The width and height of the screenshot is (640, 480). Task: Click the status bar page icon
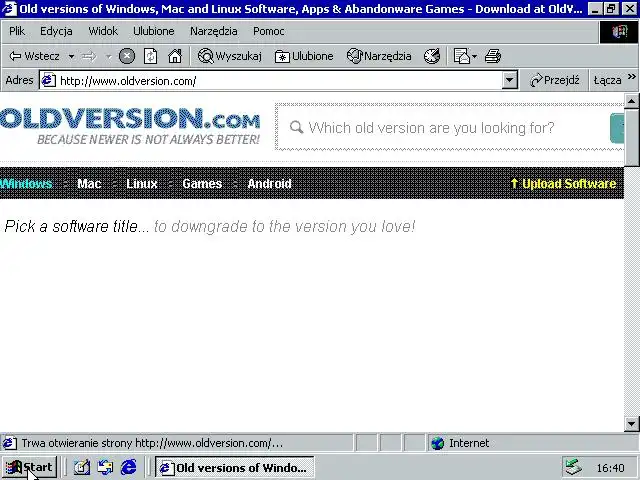point(10,443)
